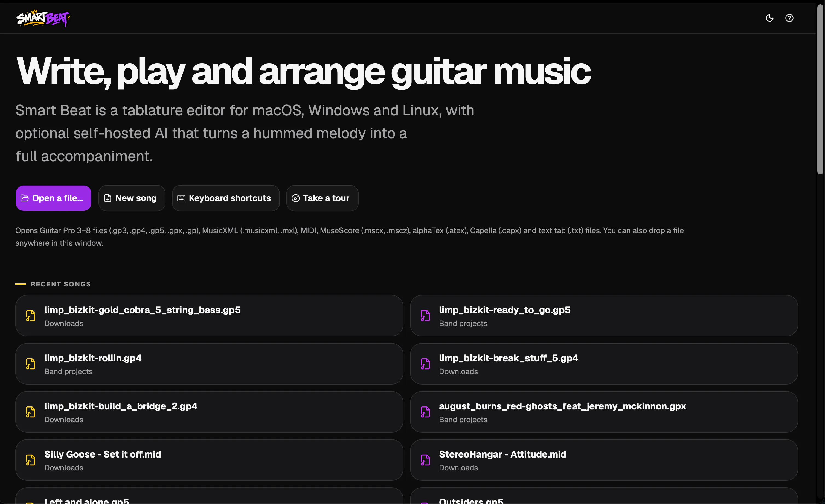The height and width of the screenshot is (504, 825).
Task: Click Downloads under Silly Goose - Set it off.mid
Action: tap(64, 468)
